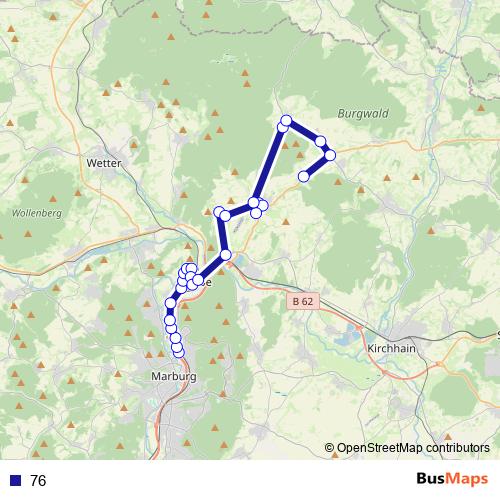This screenshot has height=500, width=500.
Task: Click the Wollenberg area label
Action: point(37,213)
